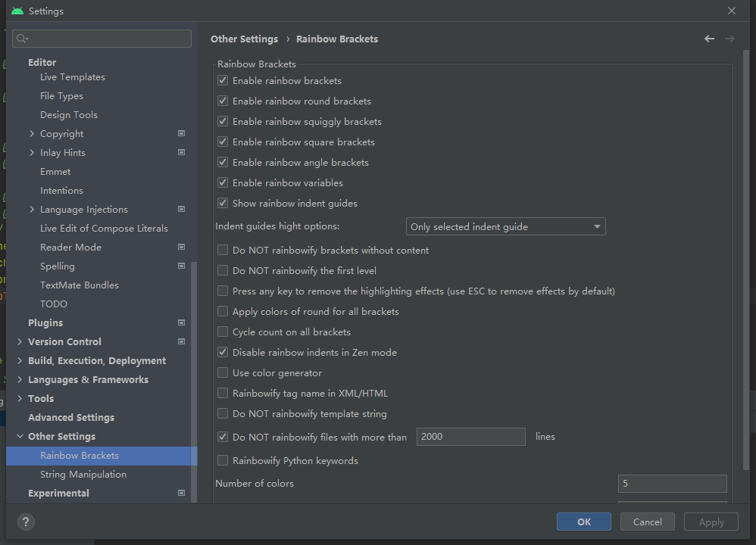This screenshot has width=756, height=545.
Task: Collapse the Other Settings section
Action: click(20, 436)
